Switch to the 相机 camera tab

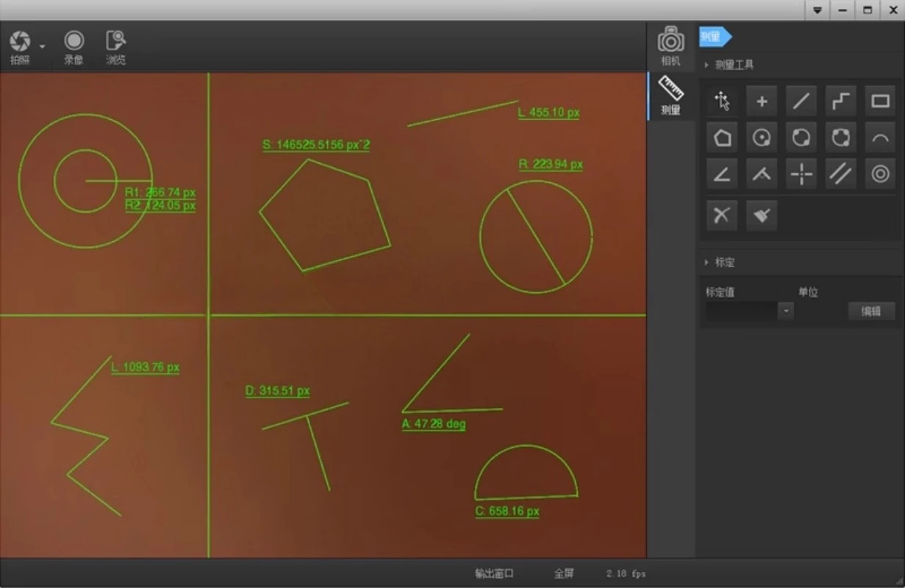(x=670, y=46)
